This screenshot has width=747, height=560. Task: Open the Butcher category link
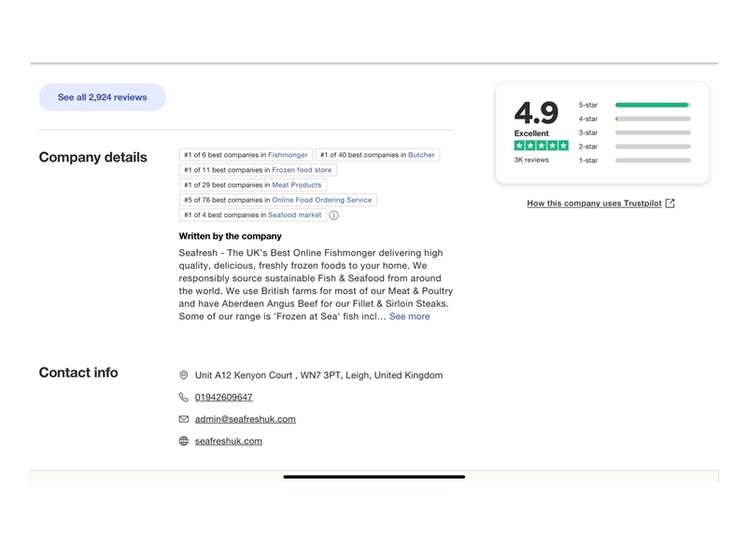pyautogui.click(x=421, y=155)
